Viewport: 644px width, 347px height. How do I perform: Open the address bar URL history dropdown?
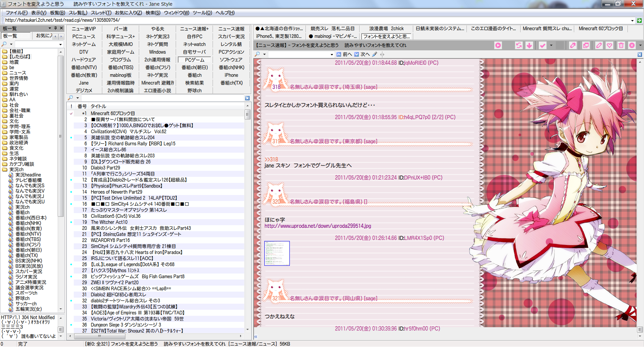click(x=633, y=20)
